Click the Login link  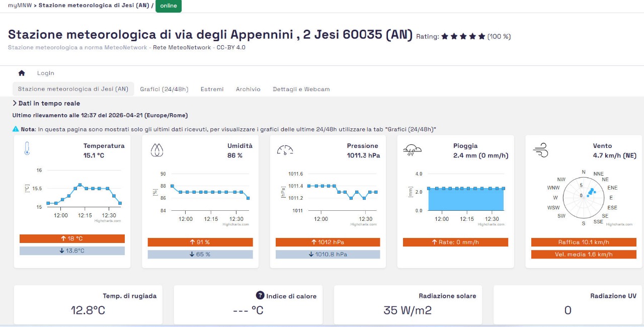[x=45, y=73]
